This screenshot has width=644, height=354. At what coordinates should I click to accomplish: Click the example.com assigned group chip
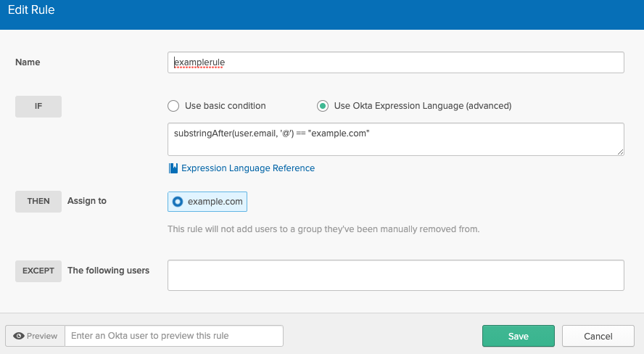click(207, 202)
